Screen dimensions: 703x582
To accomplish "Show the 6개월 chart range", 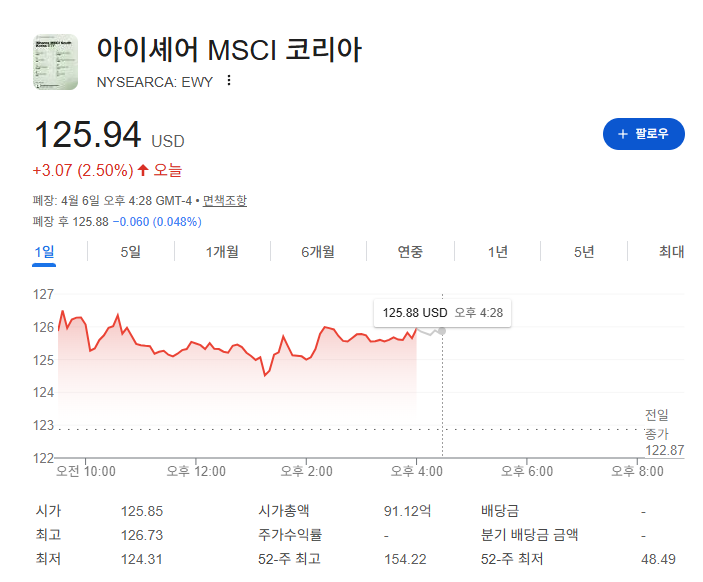I will coord(318,252).
